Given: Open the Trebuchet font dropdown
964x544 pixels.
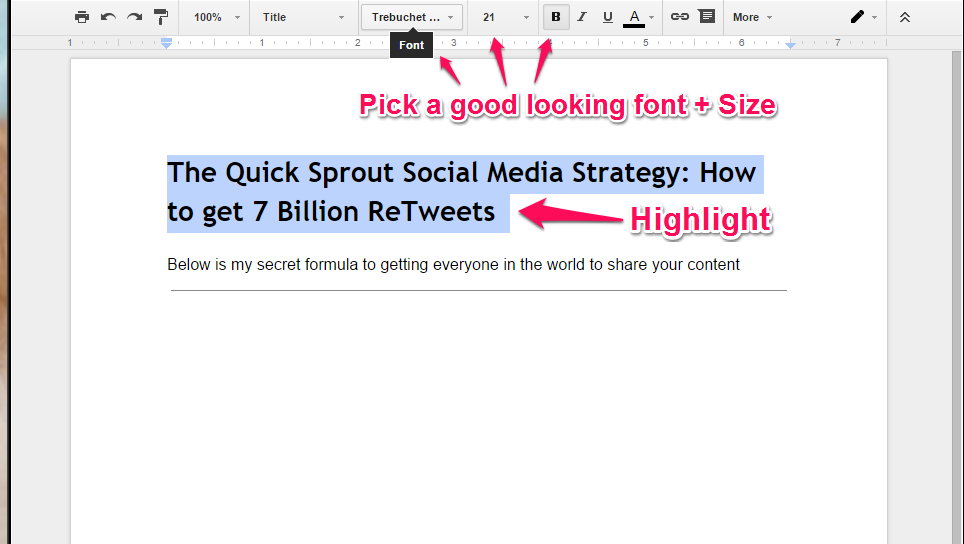Looking at the screenshot, I should pyautogui.click(x=412, y=17).
